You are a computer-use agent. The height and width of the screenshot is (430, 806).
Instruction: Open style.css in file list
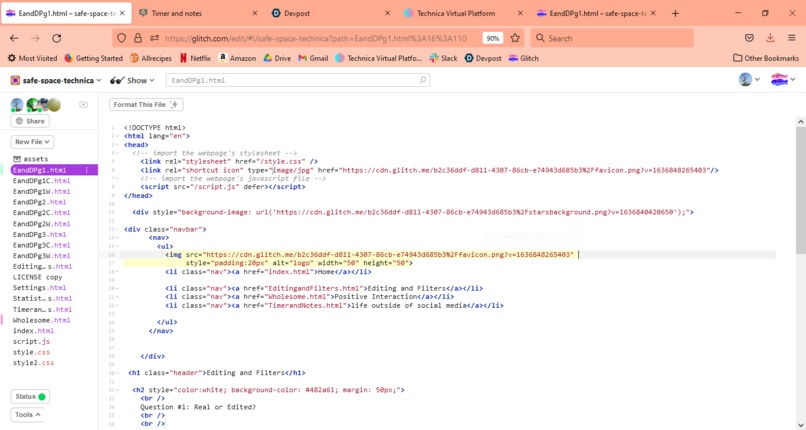pyautogui.click(x=31, y=352)
